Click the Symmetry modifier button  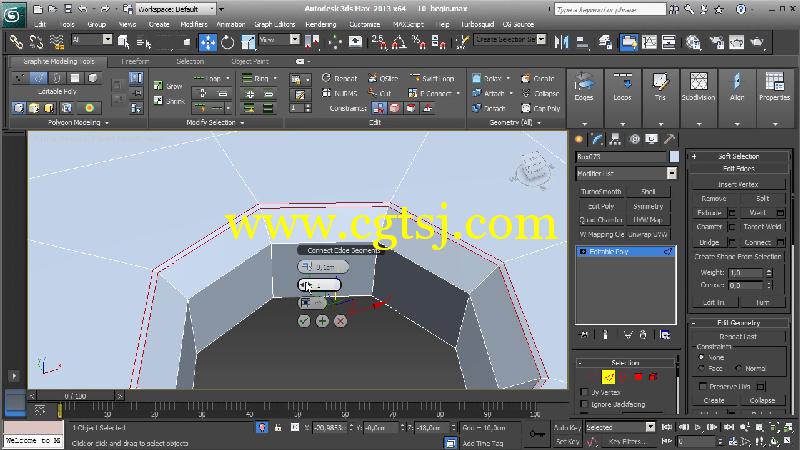click(648, 206)
